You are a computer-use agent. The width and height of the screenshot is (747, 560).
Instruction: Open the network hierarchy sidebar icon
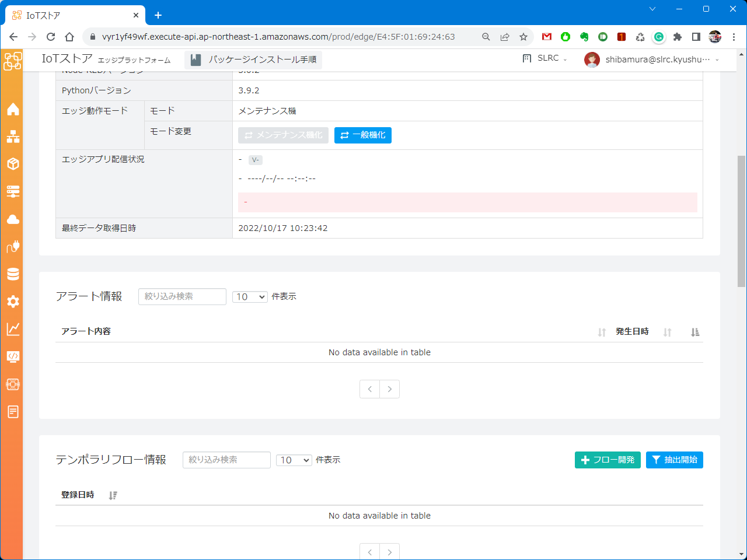(x=13, y=136)
